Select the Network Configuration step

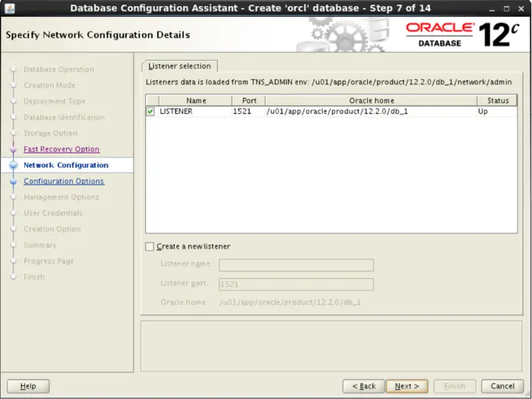click(66, 165)
